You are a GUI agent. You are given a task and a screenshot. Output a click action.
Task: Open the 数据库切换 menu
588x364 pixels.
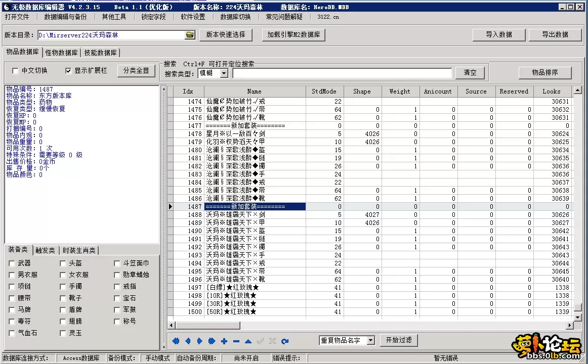click(x=235, y=17)
